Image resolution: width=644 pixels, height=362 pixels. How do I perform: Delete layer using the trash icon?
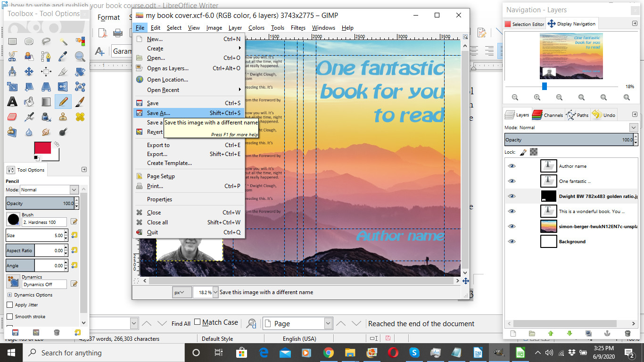pos(627,333)
